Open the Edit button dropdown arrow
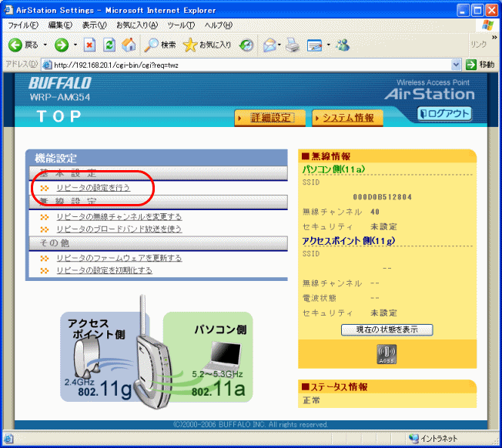 click(329, 45)
